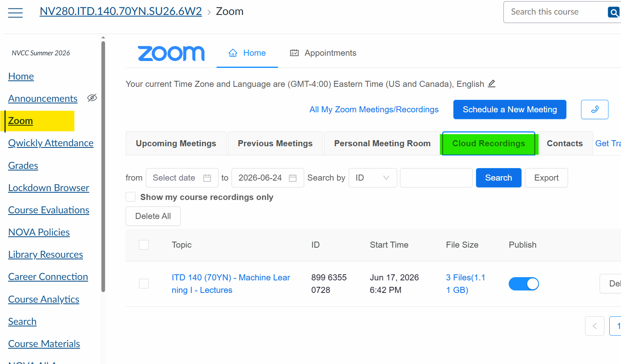Open Course Evaluations link

(49, 210)
